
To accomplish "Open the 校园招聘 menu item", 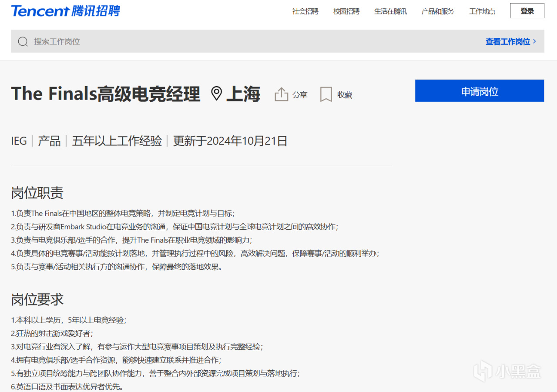I will 346,11.
